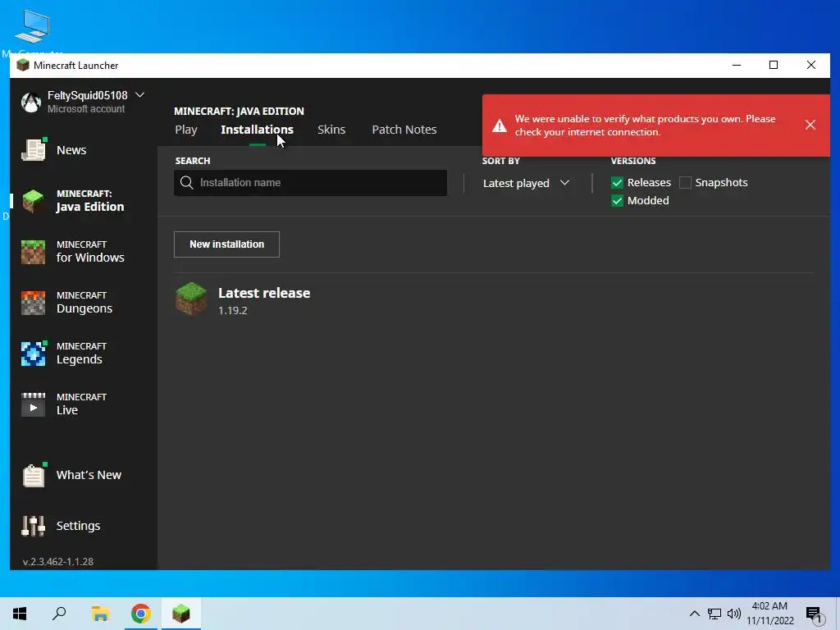Screen dimensions: 840x630
Task: Select the Java Edition grass block icon
Action: [33, 200]
